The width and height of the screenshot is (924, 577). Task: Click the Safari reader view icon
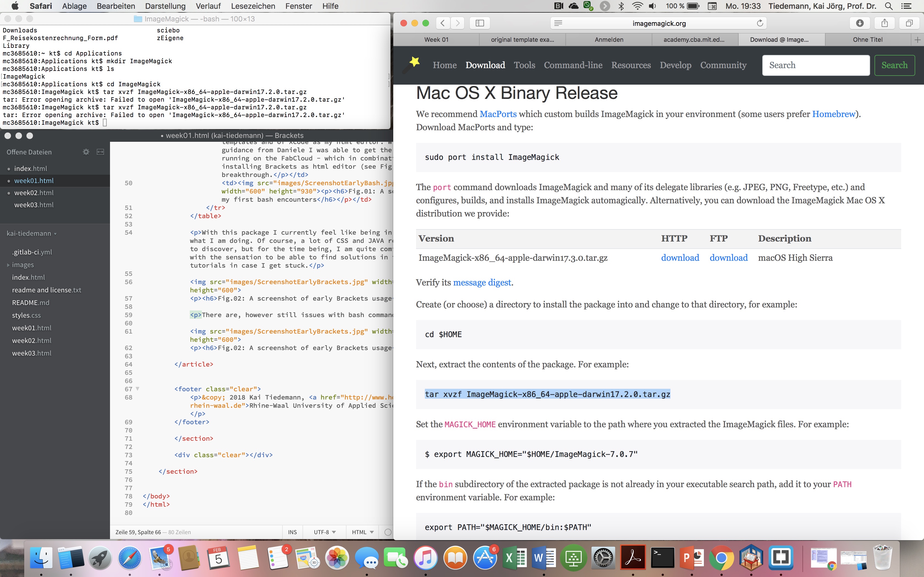tap(558, 23)
